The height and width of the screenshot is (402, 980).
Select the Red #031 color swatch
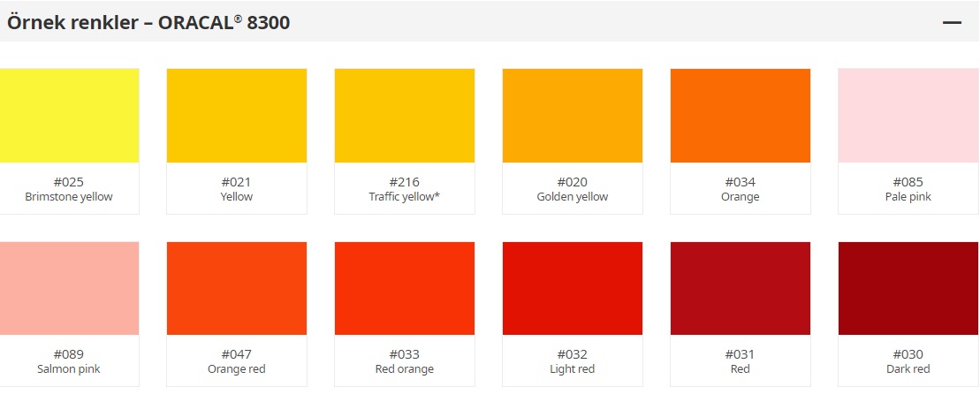point(740,288)
